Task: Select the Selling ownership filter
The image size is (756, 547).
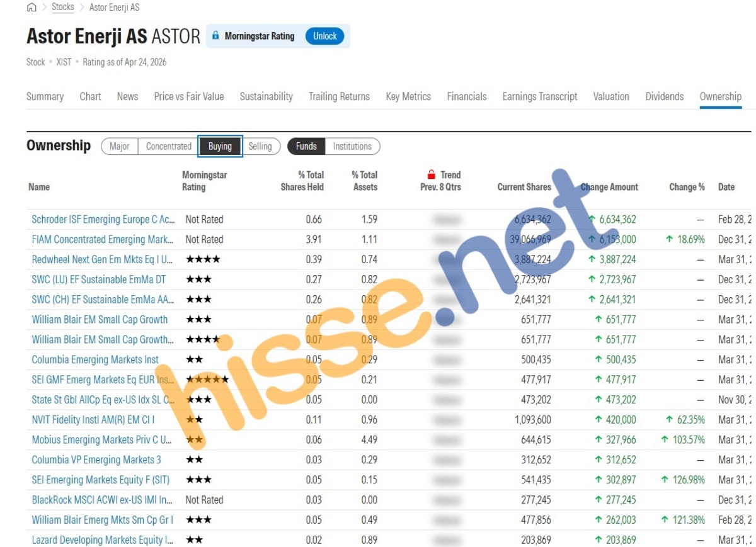Action: (x=260, y=146)
